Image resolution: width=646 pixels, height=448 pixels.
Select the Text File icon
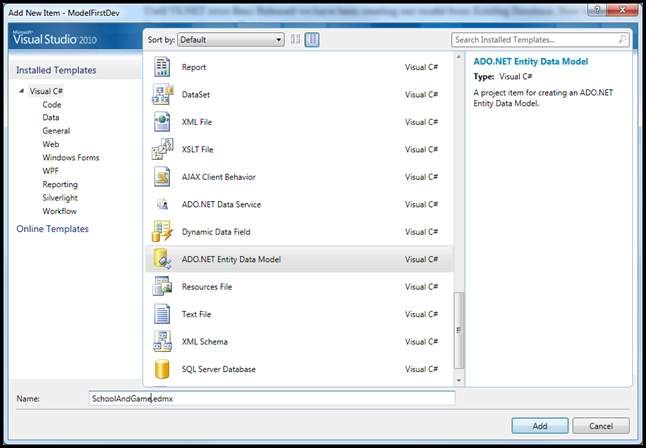162,314
